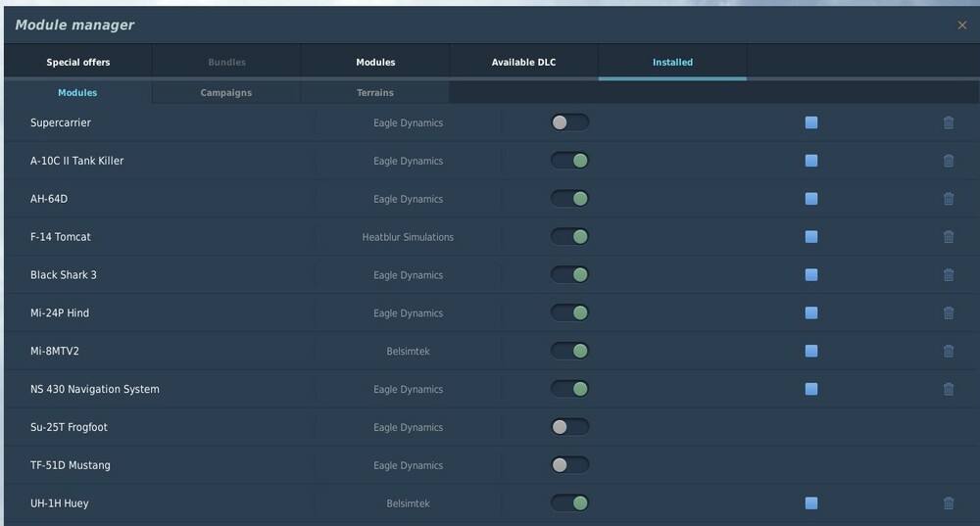Toggle the AH-64D blue checkbox
This screenshot has width=980, height=526.
(x=811, y=199)
